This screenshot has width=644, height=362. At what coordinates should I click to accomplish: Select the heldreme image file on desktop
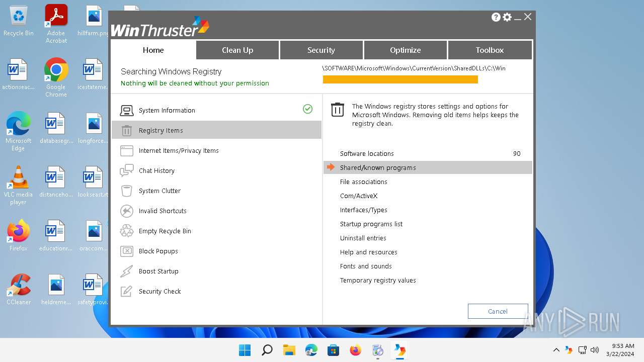coord(56,290)
